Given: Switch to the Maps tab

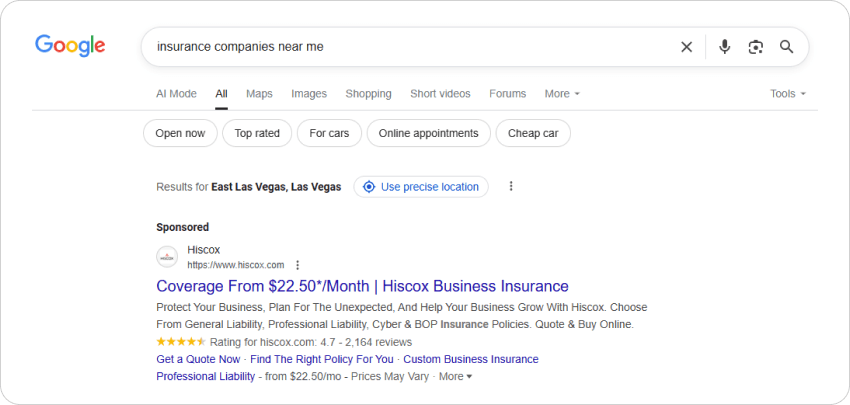Looking at the screenshot, I should pyautogui.click(x=259, y=94).
